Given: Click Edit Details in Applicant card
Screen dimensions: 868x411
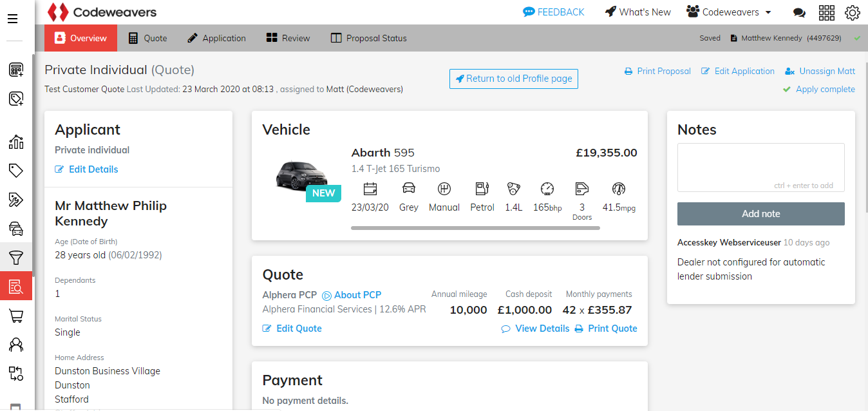Looking at the screenshot, I should [87, 169].
